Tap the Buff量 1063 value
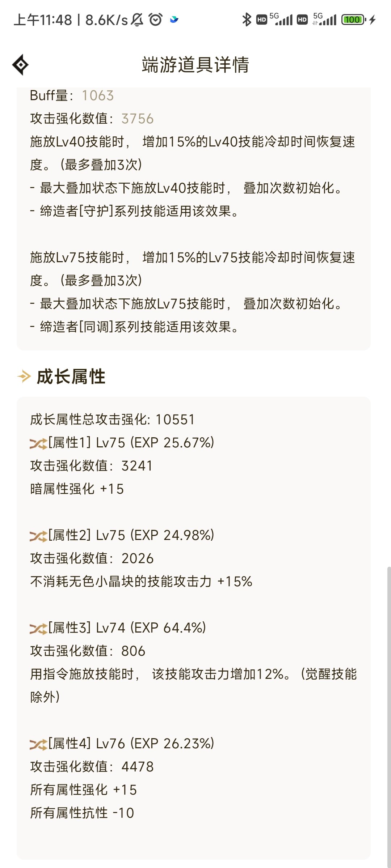This screenshot has width=391, height=868. [x=98, y=95]
